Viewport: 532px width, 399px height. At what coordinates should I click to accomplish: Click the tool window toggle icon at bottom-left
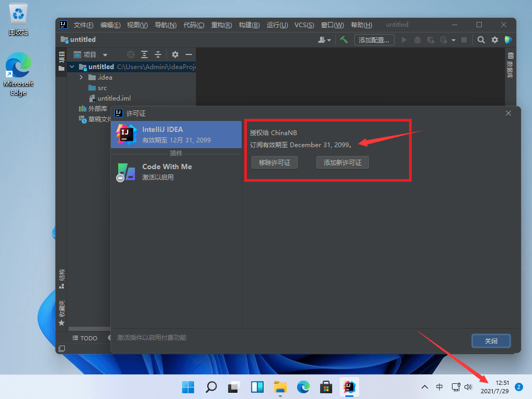pyautogui.click(x=62, y=349)
